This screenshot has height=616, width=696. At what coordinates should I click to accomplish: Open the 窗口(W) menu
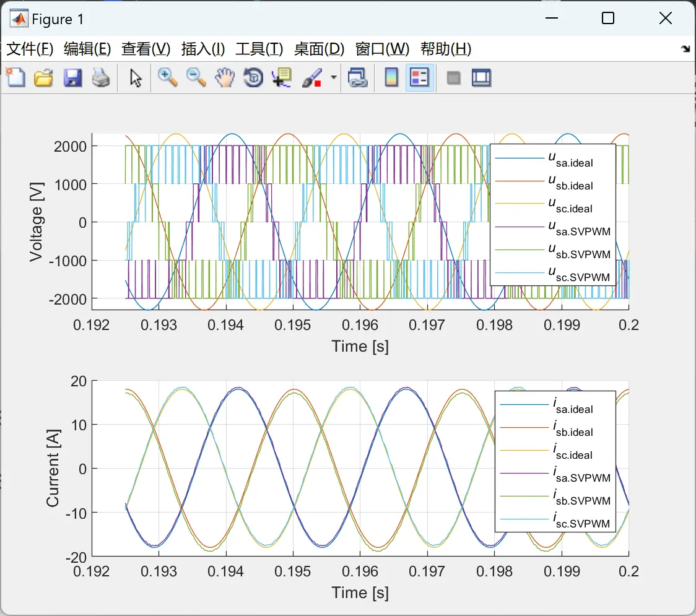point(382,49)
